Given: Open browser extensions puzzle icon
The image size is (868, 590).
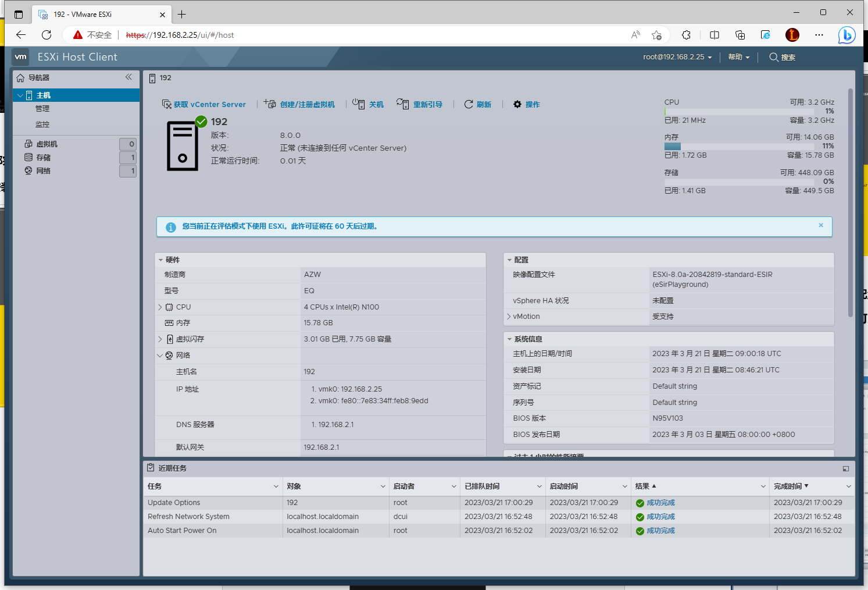Looking at the screenshot, I should [686, 35].
